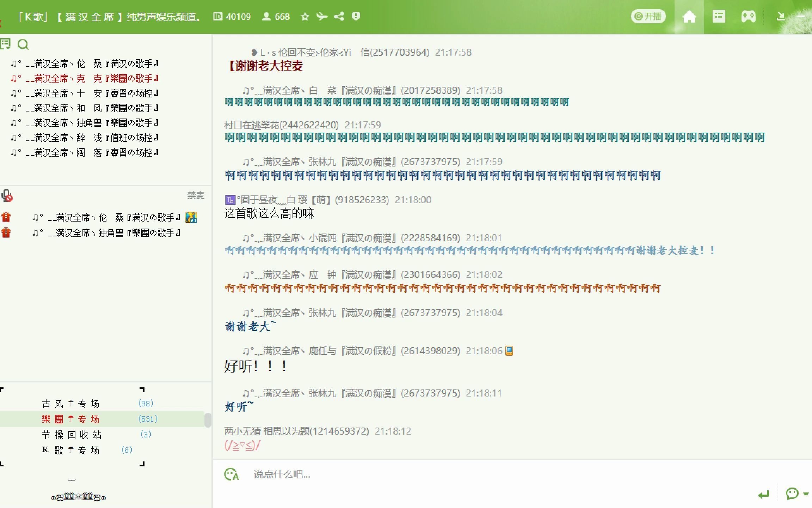
Task: Click the badge icon after 伦 桑 in the mic queue
Action: point(191,217)
